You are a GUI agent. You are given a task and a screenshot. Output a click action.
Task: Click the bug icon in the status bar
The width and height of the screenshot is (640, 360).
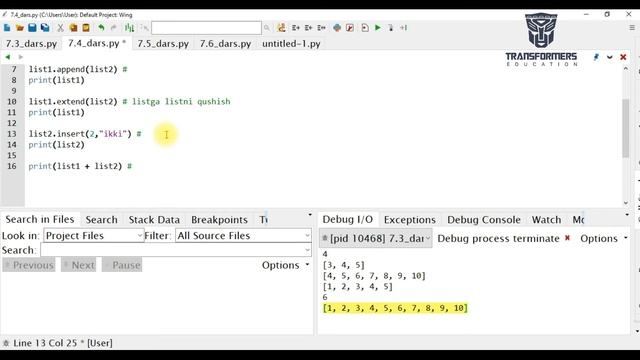[x=6, y=343]
